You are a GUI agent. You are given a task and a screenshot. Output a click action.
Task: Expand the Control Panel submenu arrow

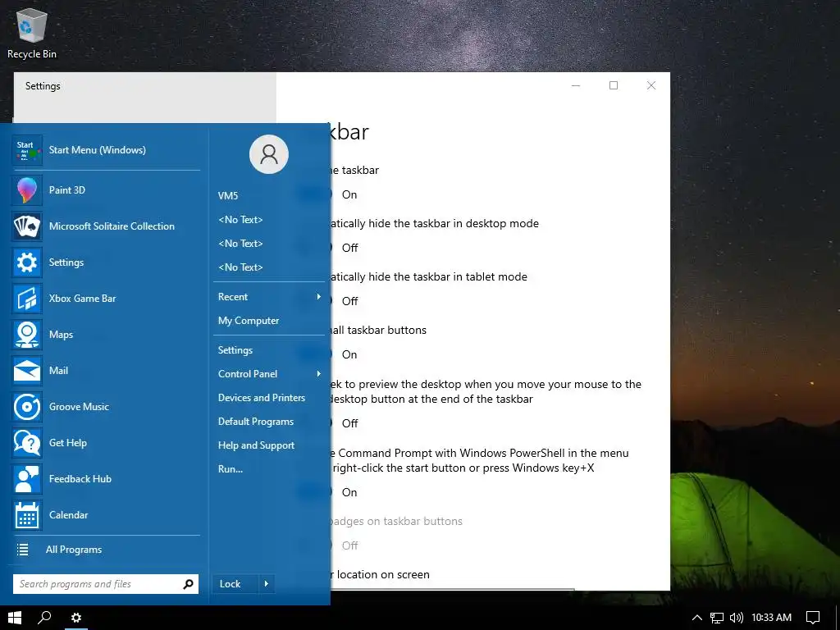click(319, 374)
